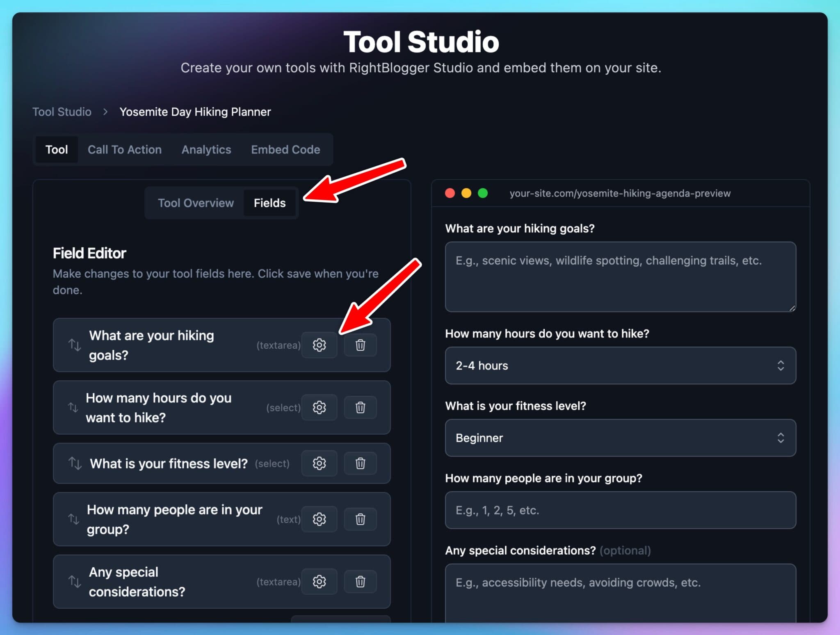Image resolution: width=840 pixels, height=635 pixels.
Task: Open the hiking hours dropdown showing 2-4 hours
Action: coord(620,365)
